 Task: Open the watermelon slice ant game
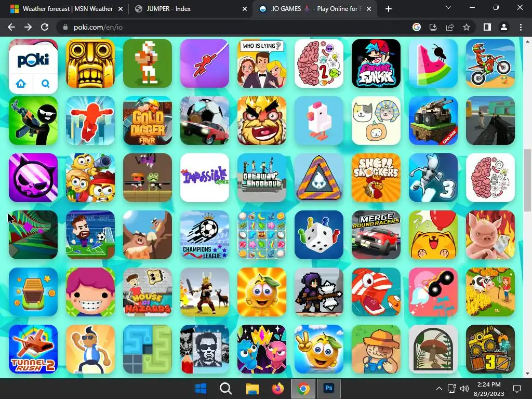pyautogui.click(x=433, y=63)
